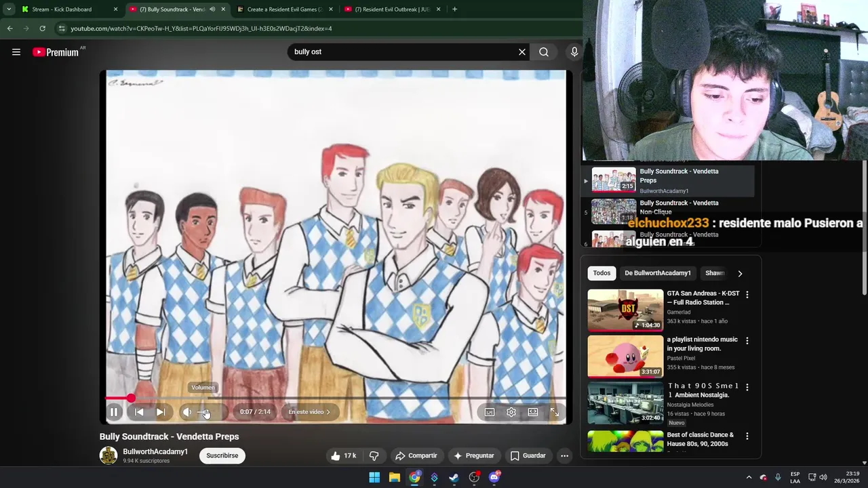Click the search magnifier button
868x488 pixels.
click(x=544, y=52)
